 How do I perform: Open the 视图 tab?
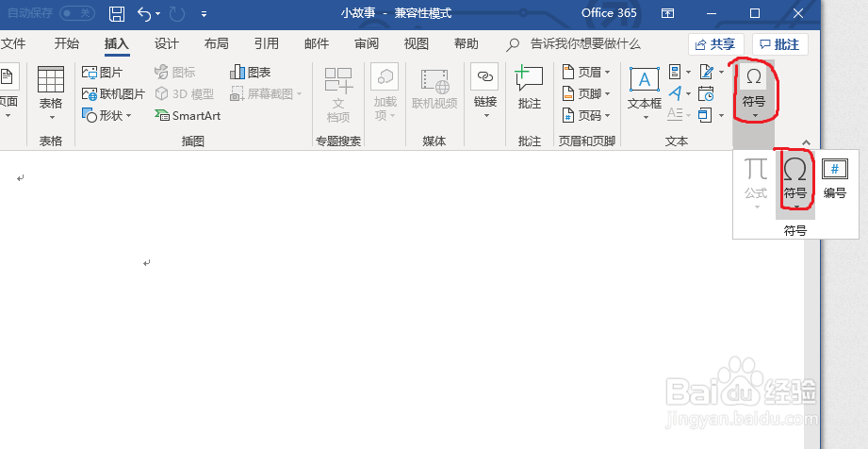[417, 43]
